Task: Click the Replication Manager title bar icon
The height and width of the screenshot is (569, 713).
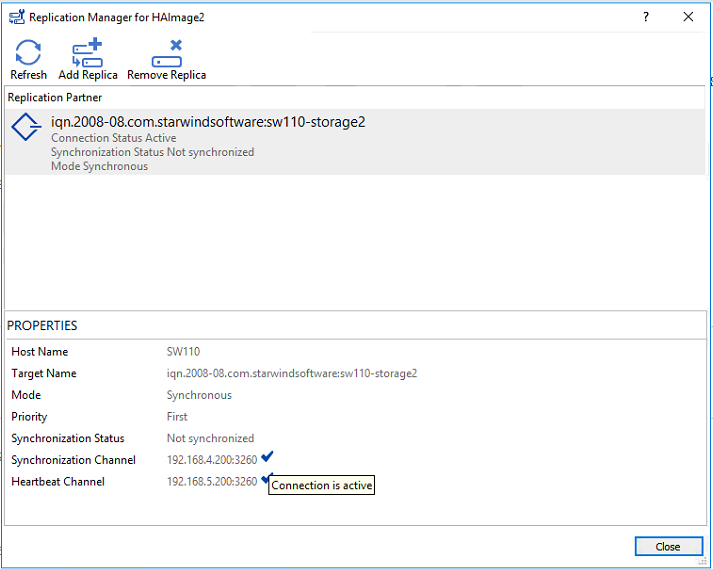Action: point(17,17)
